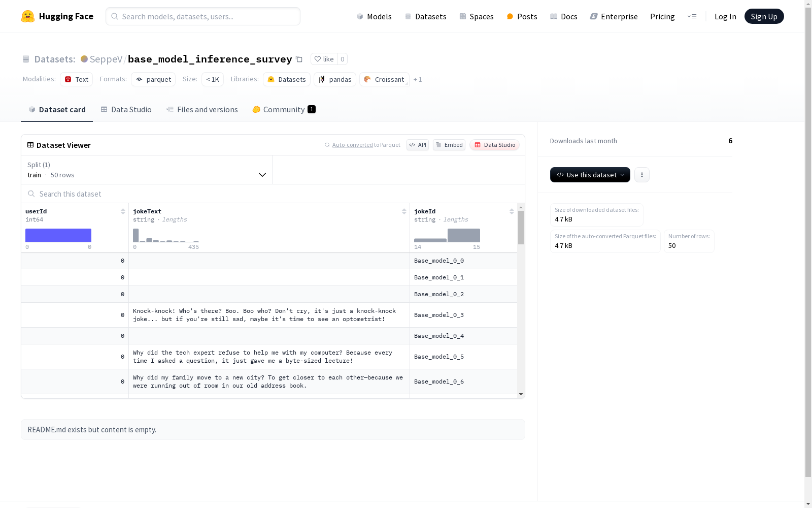Viewport: 812px width, 508px height.
Task: Open the API button
Action: [418, 145]
